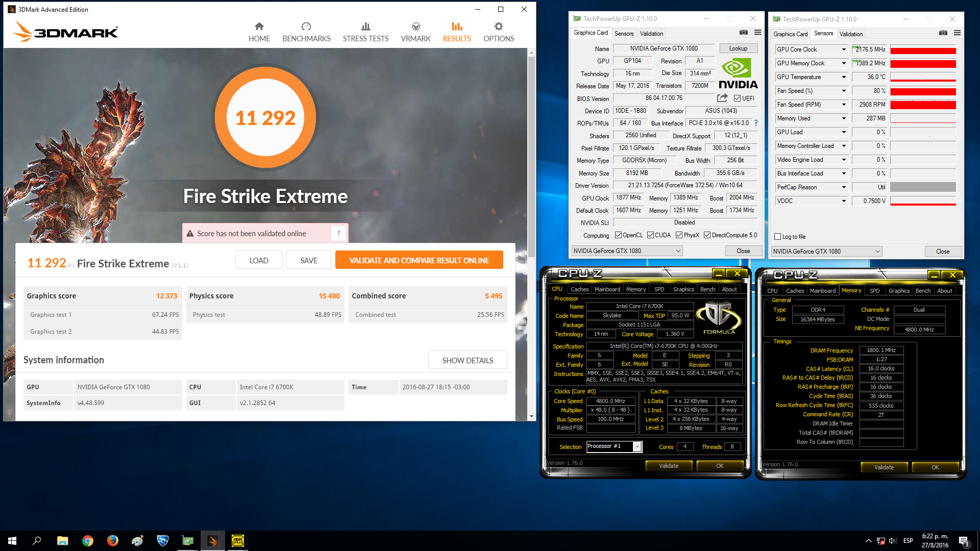The width and height of the screenshot is (980, 551).
Task: Click GPU Core Clock red sensor graph
Action: 923,49
